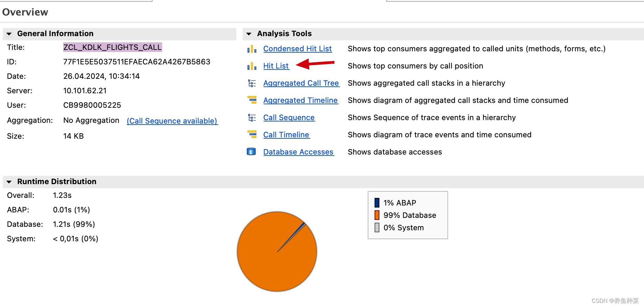
Task: Open the Call Timeline link
Action: point(287,135)
